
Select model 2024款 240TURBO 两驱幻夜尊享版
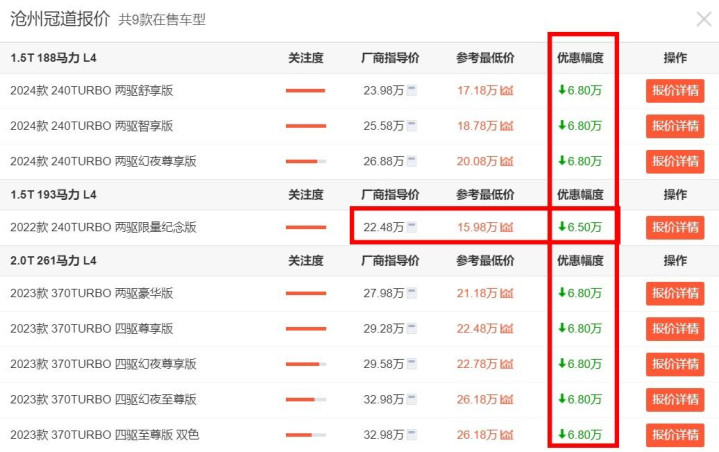click(103, 161)
